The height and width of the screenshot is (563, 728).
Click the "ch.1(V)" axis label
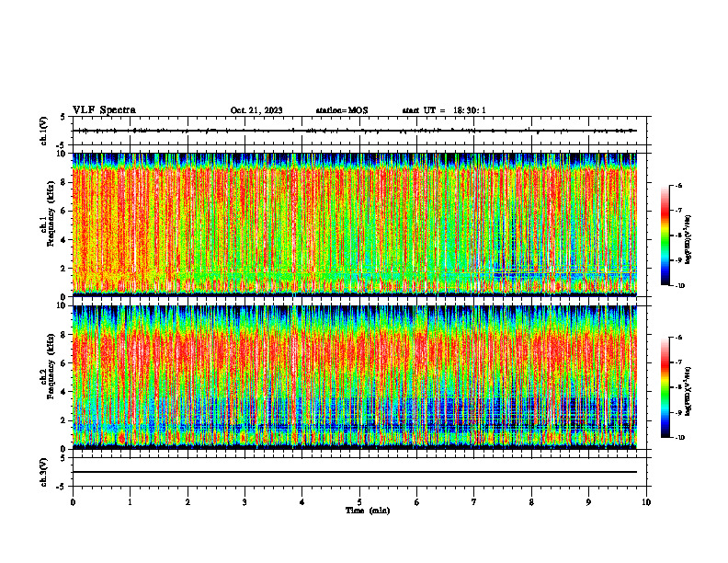click(43, 131)
